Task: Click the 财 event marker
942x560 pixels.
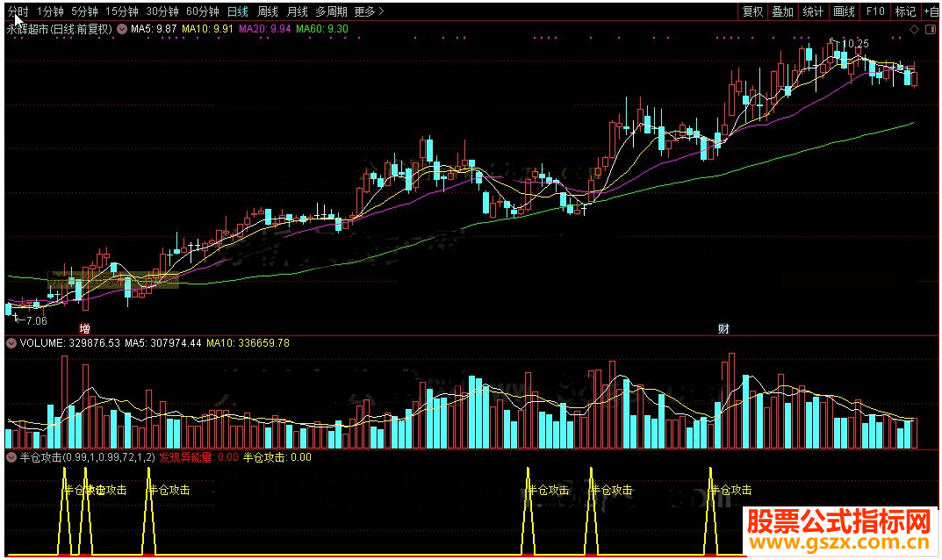Action: (724, 328)
